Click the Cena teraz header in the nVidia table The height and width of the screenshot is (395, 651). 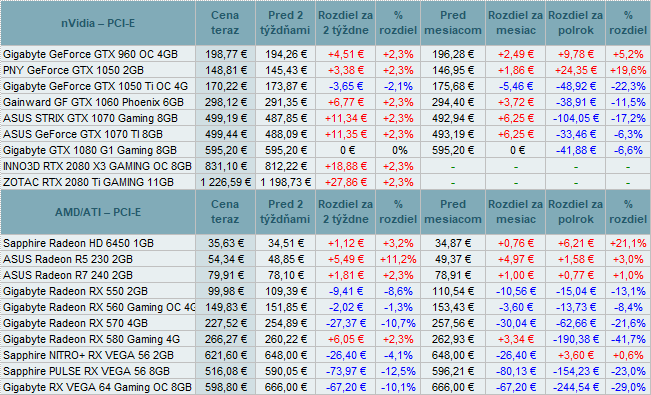click(225, 23)
